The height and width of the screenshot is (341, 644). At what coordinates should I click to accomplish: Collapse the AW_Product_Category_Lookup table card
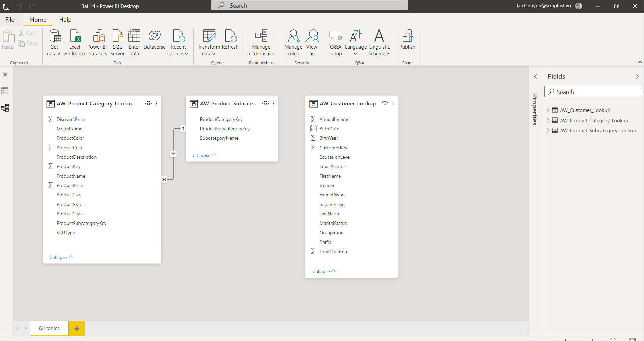61,257
